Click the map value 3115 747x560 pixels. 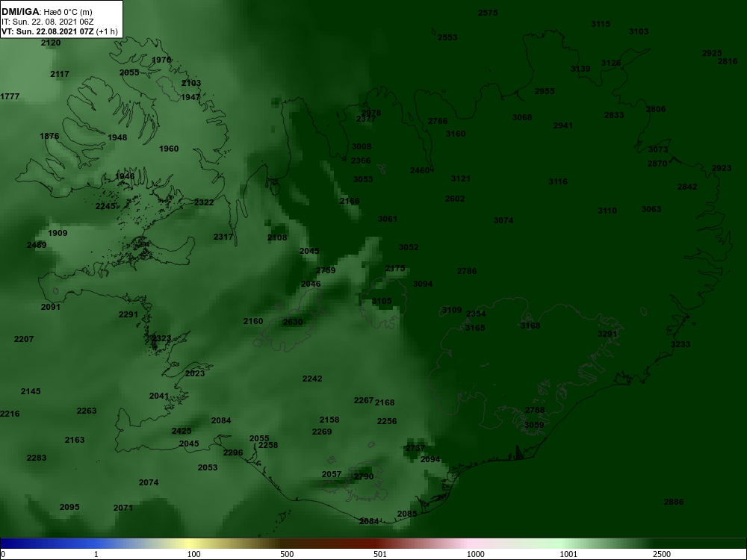tap(601, 25)
